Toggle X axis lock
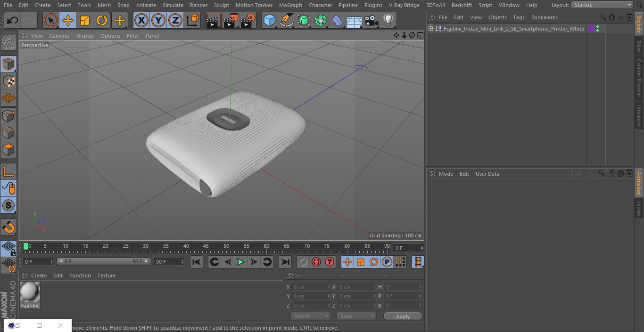 click(141, 20)
